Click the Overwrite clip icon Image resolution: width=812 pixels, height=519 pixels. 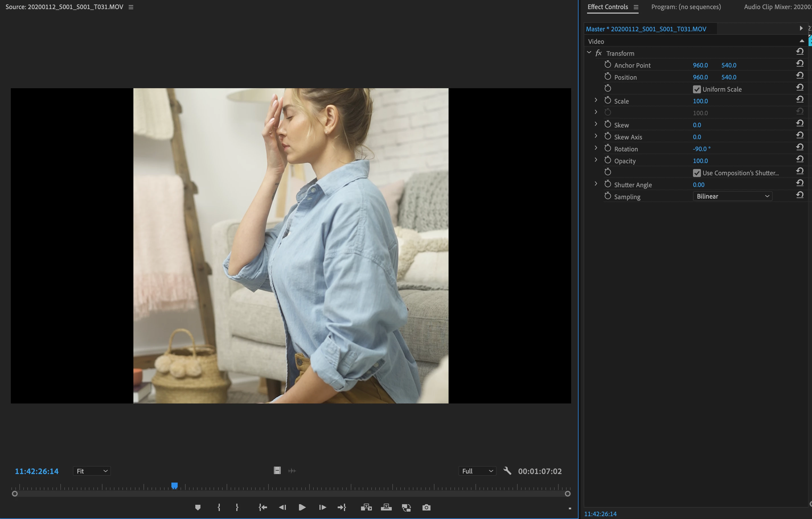pyautogui.click(x=386, y=507)
